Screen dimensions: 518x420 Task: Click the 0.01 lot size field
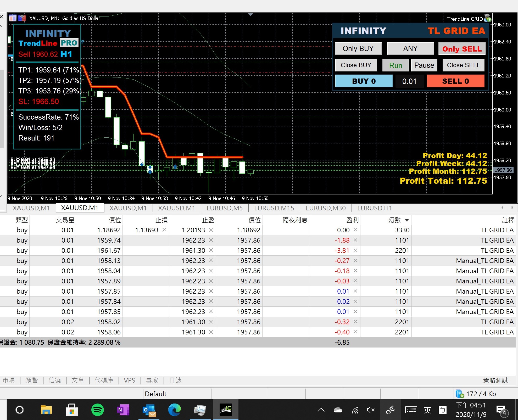pyautogui.click(x=409, y=81)
